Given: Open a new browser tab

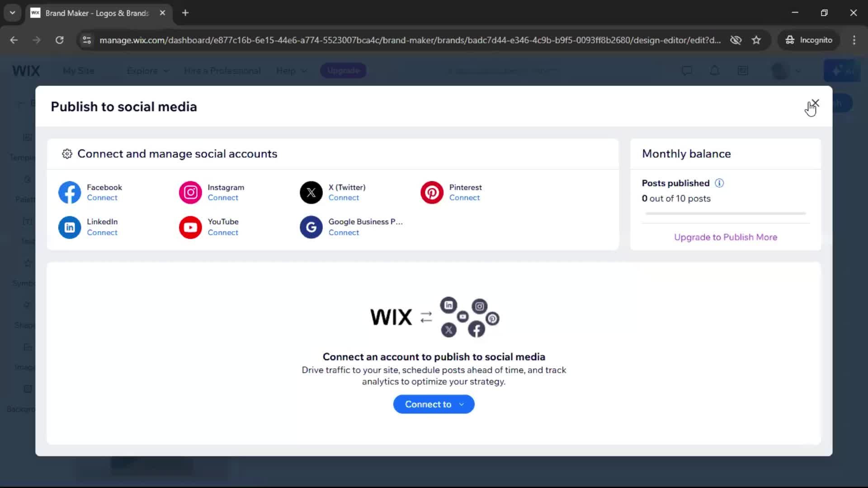Looking at the screenshot, I should click(185, 13).
